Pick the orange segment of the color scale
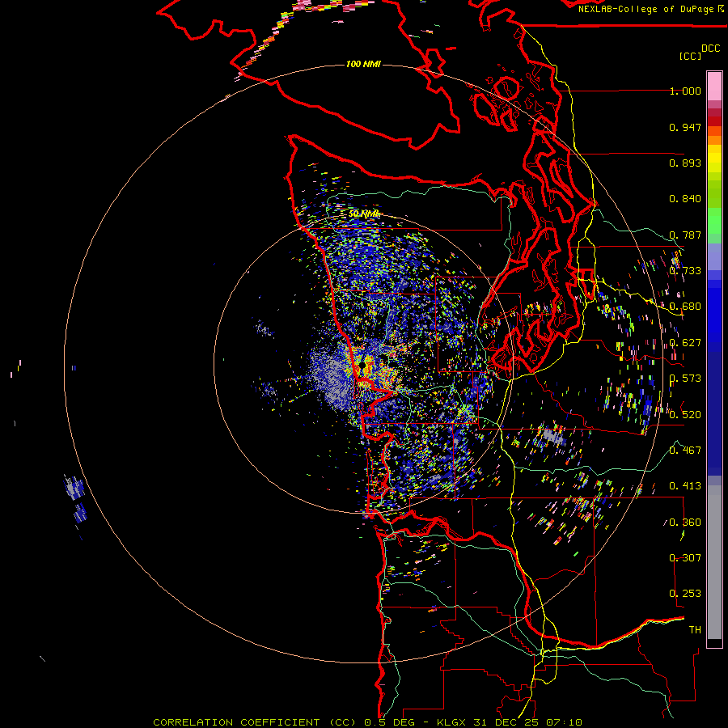Viewport: 728px width, 728px height. tap(714, 140)
